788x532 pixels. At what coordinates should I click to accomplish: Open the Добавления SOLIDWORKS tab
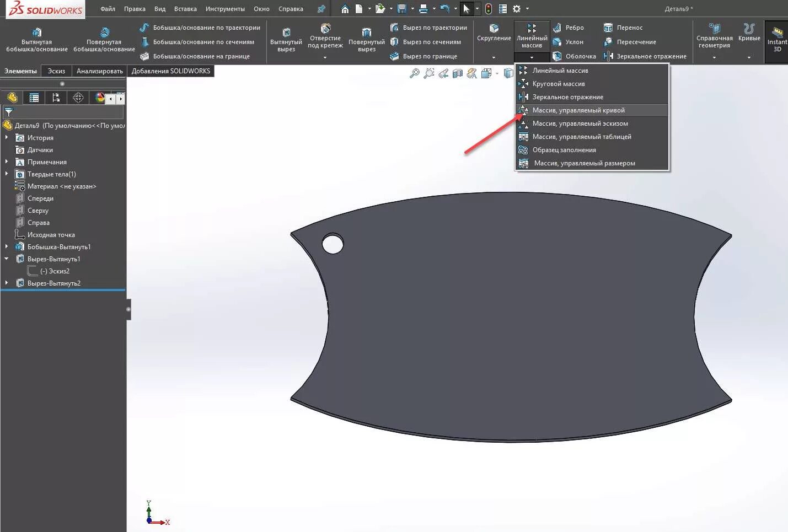point(171,71)
